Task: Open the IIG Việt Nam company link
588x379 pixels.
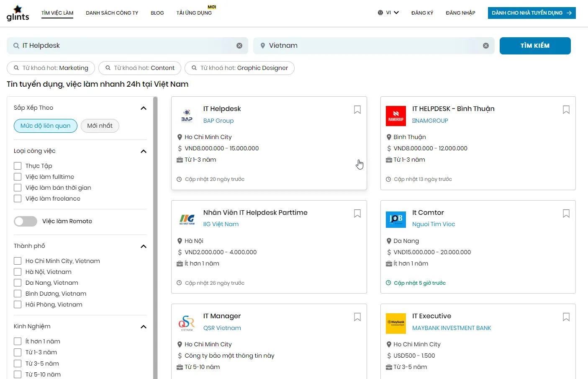Action: pos(221,224)
